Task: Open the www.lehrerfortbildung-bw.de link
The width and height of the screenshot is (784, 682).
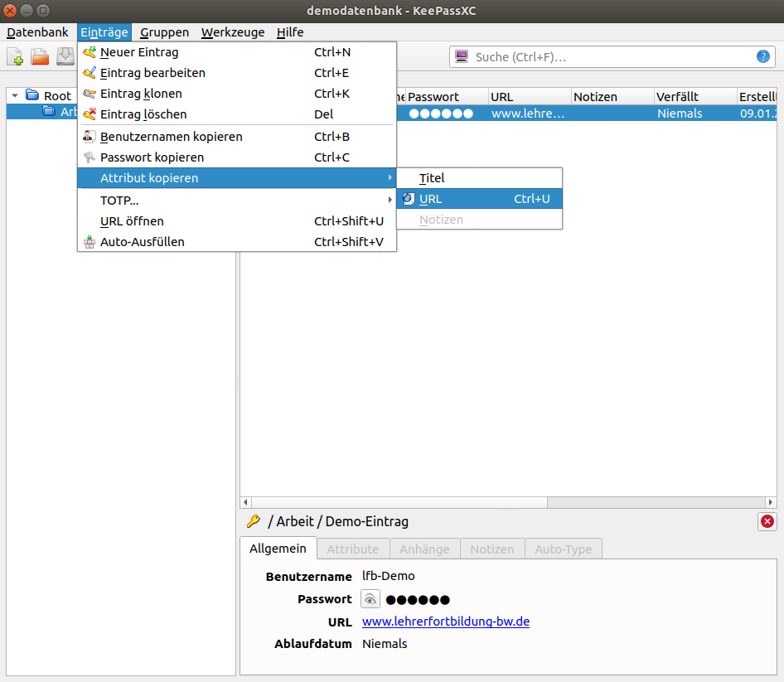Action: pos(445,622)
